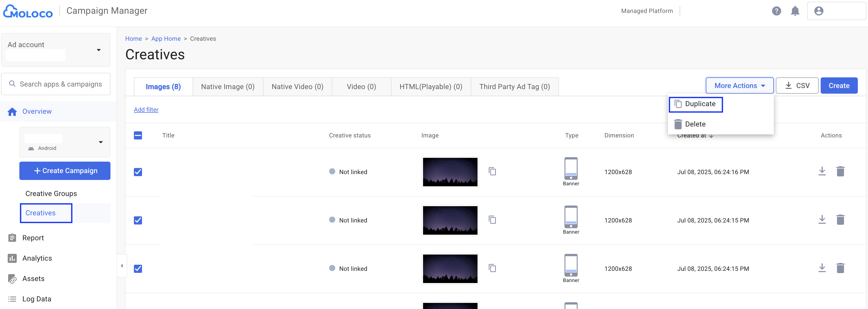Click the Create Campaign button
The width and height of the screenshot is (868, 309).
[x=65, y=171]
